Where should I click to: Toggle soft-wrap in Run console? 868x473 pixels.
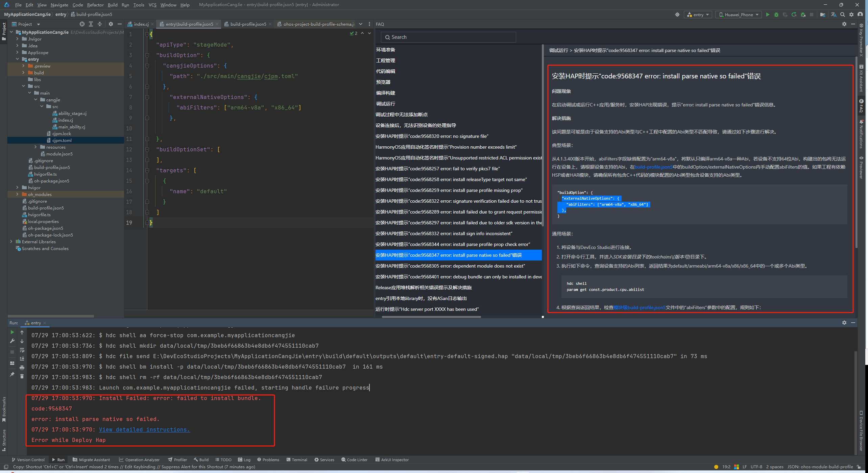22,350
